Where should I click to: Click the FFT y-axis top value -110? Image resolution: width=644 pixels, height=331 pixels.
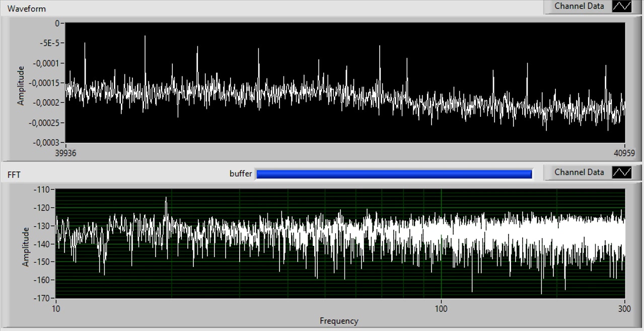click(x=43, y=190)
